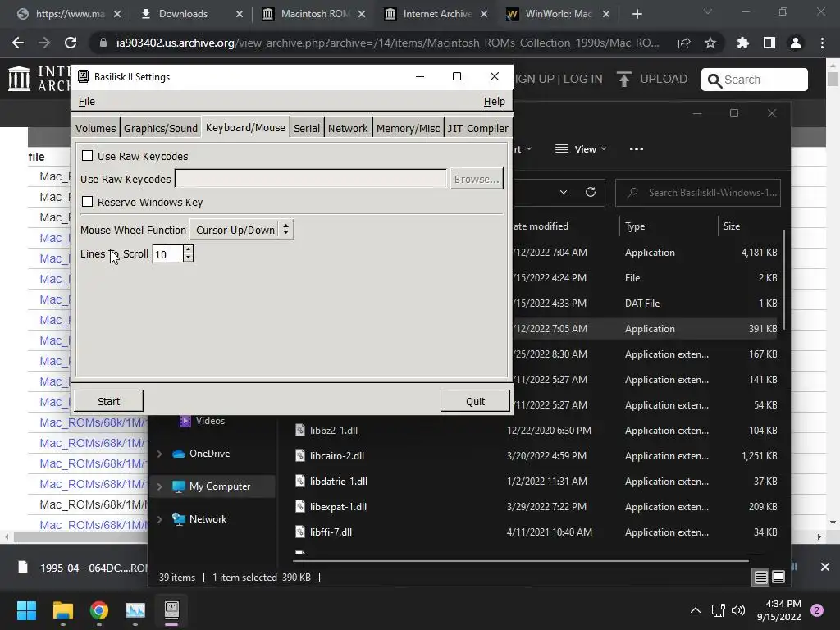Switch to the Graphics/Sound tab
The width and height of the screenshot is (840, 630).
(x=161, y=128)
